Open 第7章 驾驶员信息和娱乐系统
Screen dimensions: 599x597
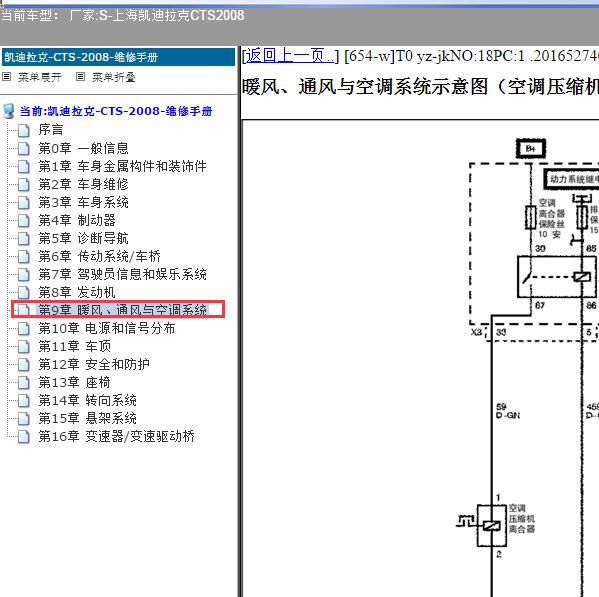[122, 274]
